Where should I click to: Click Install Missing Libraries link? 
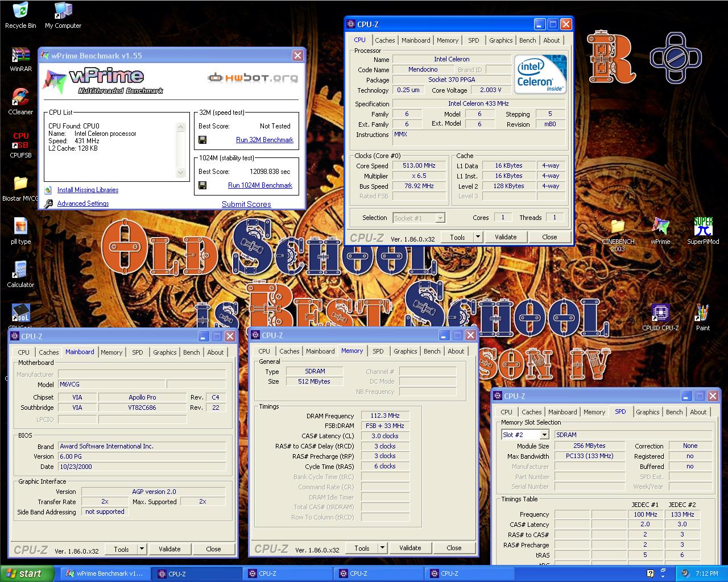88,190
